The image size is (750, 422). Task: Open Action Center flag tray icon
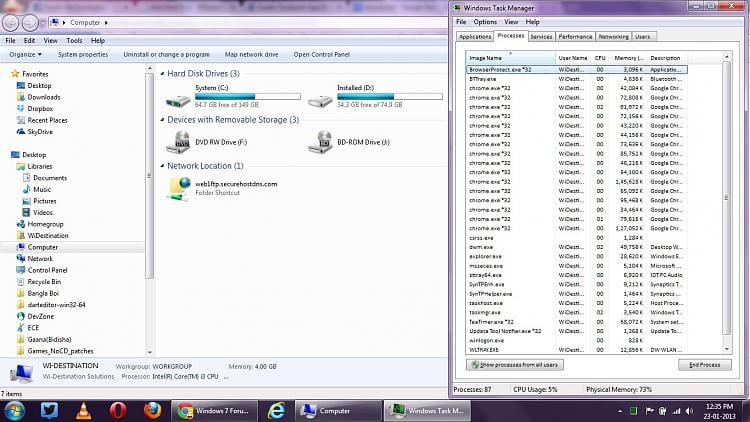coord(649,411)
